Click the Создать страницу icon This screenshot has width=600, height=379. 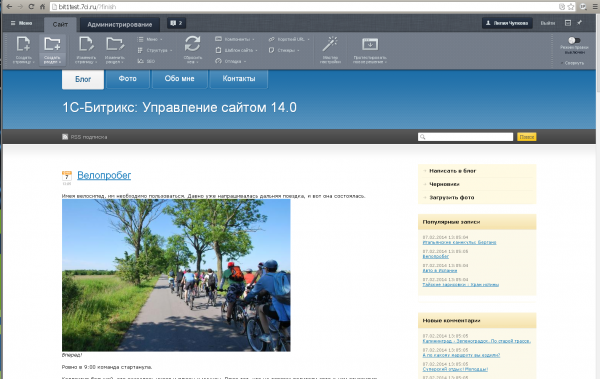tap(23, 44)
